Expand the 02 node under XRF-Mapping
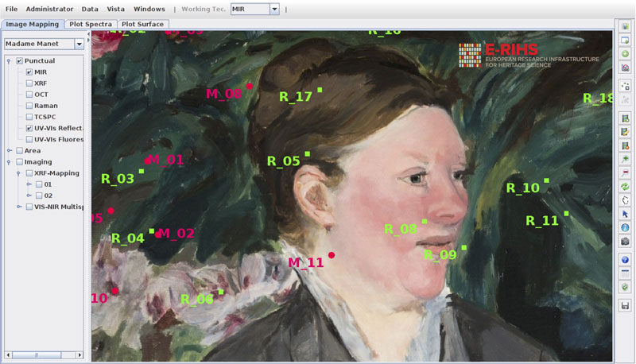 [x=29, y=196]
